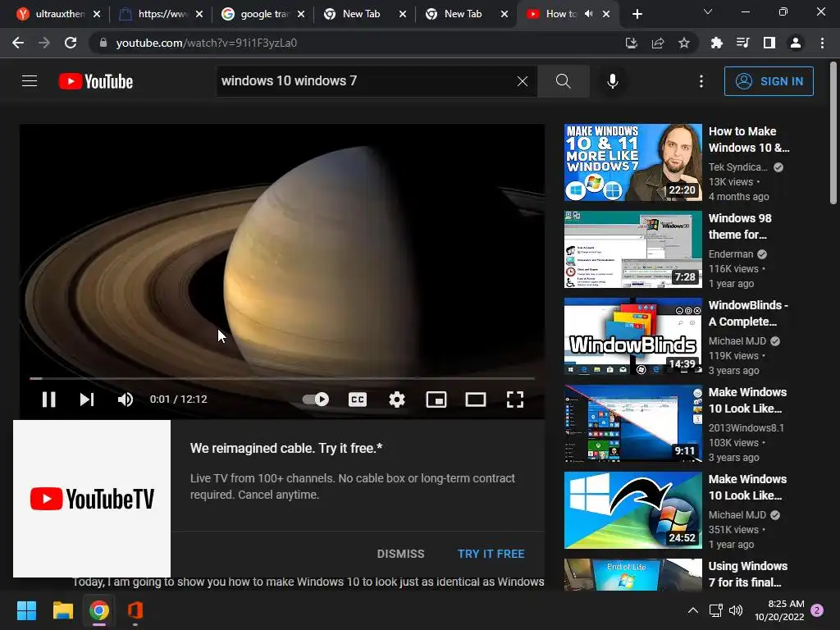
Task: Close the google translate tab
Action: pos(301,14)
